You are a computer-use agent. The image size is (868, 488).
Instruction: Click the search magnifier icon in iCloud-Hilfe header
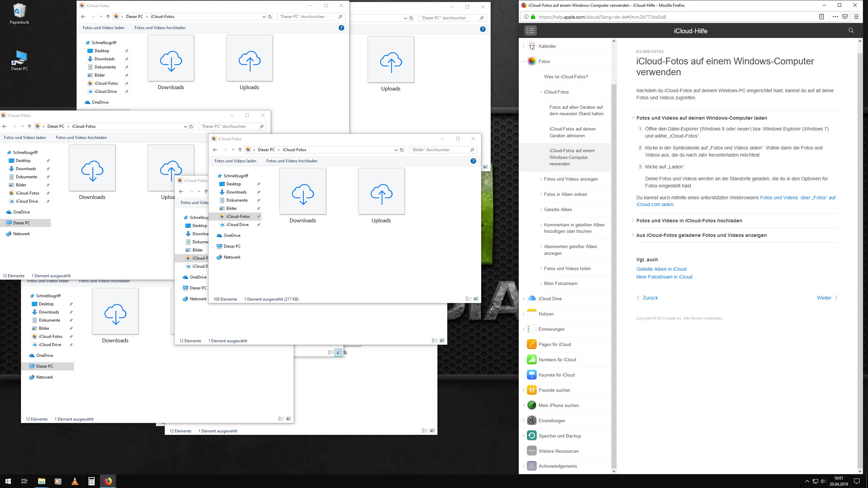coord(851,31)
